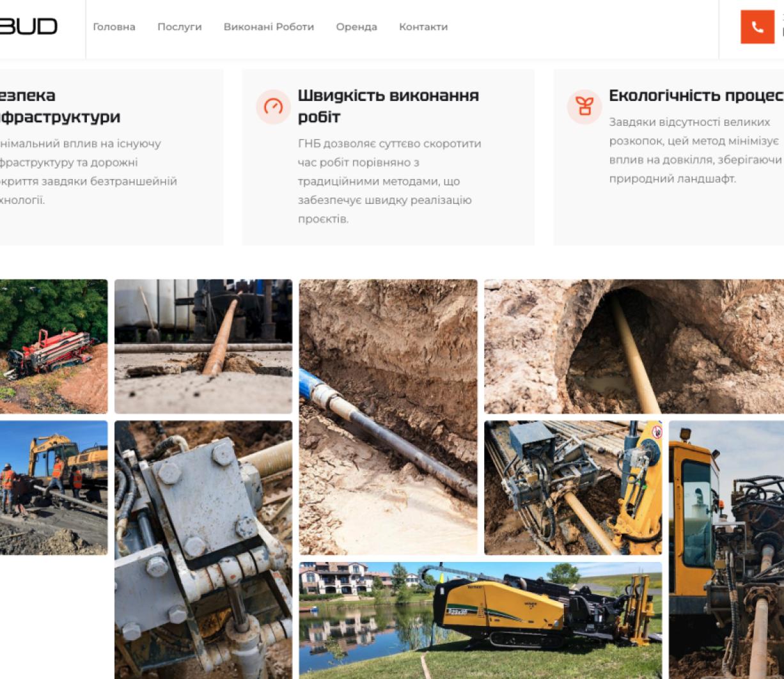Click the speedometer icon beside Швидкість виконання робіт
This screenshot has width=784, height=679.
pos(272,107)
